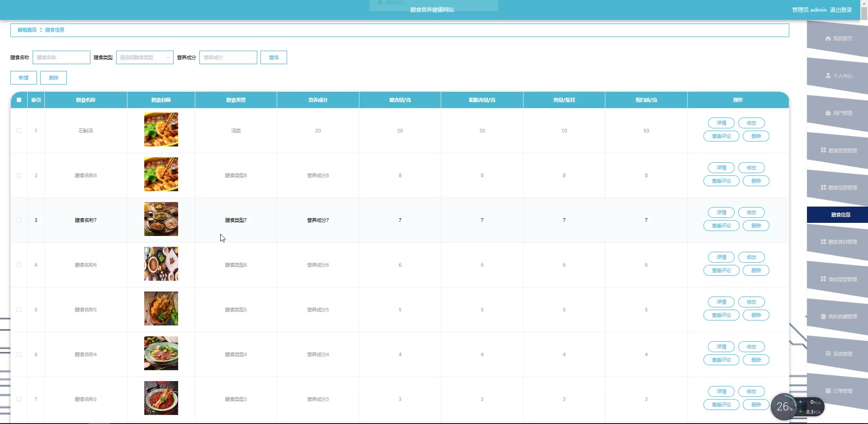Open 我的收藏管理 in the sidebar
This screenshot has height=424, width=868.
coord(839,316)
